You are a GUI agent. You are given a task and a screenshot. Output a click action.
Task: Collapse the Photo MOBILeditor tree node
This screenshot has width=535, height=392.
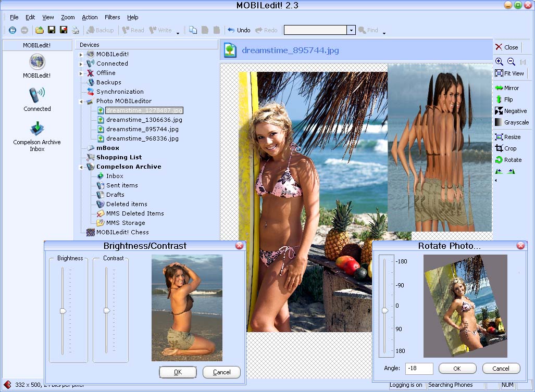[81, 102]
